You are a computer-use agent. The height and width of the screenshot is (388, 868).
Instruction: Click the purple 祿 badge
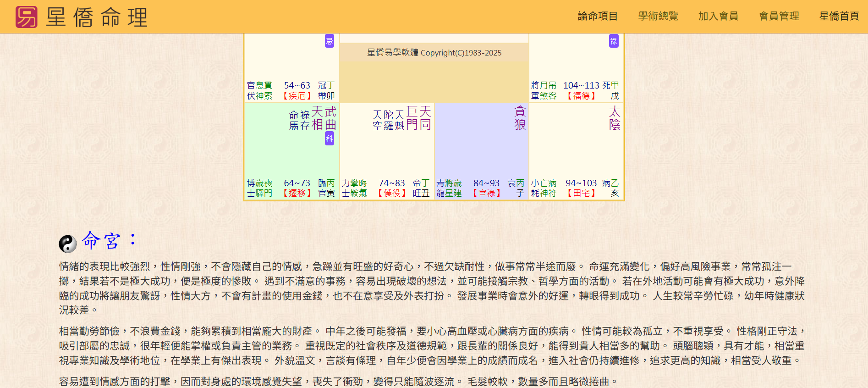(614, 41)
